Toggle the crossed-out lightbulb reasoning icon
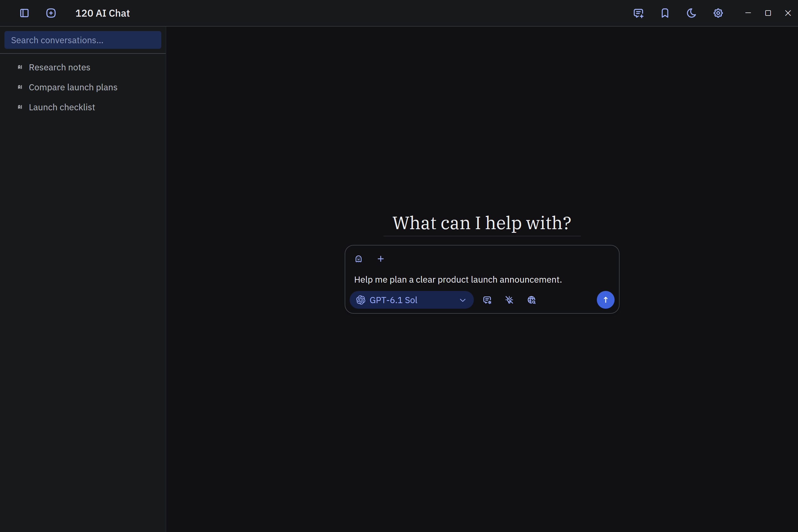798x532 pixels. tap(509, 300)
